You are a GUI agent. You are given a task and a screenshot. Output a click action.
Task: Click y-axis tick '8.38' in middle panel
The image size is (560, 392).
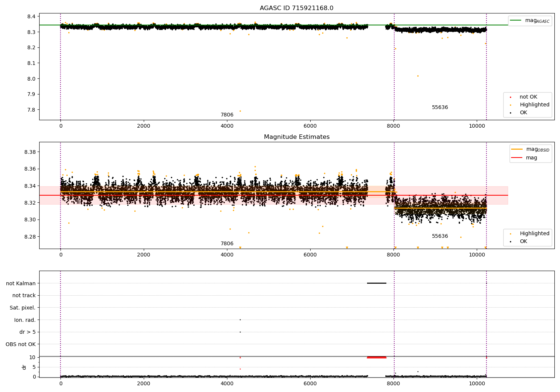point(30,152)
